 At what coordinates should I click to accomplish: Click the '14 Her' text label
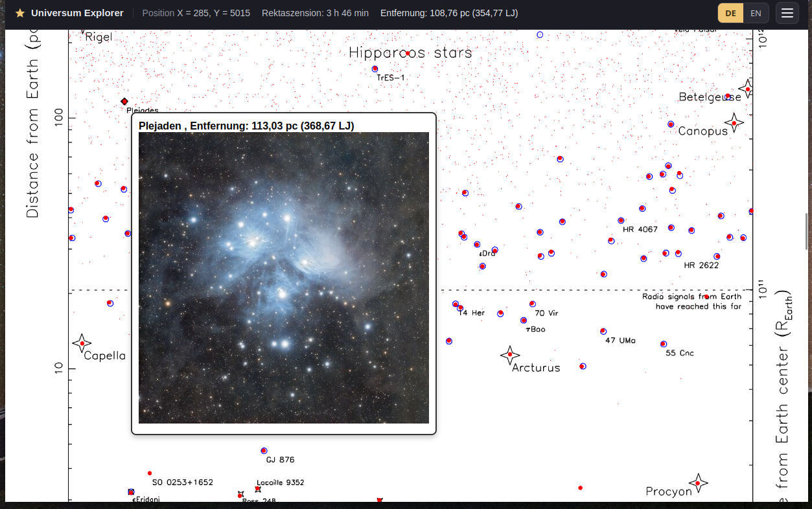[x=472, y=313]
